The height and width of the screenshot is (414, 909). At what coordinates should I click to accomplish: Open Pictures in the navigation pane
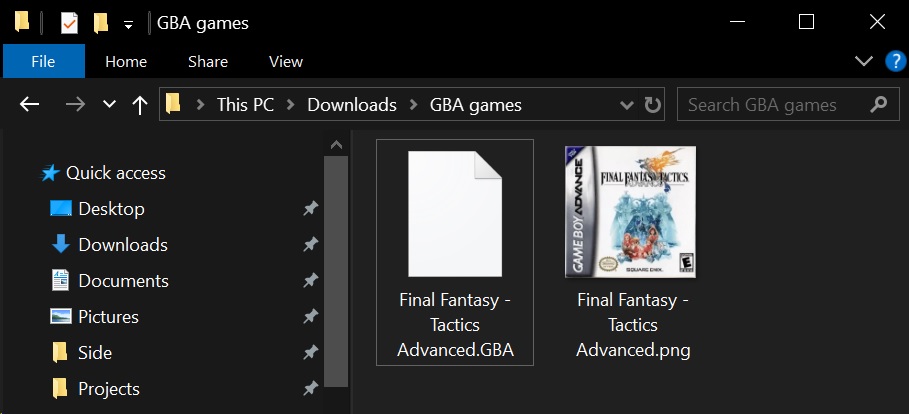pyautogui.click(x=108, y=317)
